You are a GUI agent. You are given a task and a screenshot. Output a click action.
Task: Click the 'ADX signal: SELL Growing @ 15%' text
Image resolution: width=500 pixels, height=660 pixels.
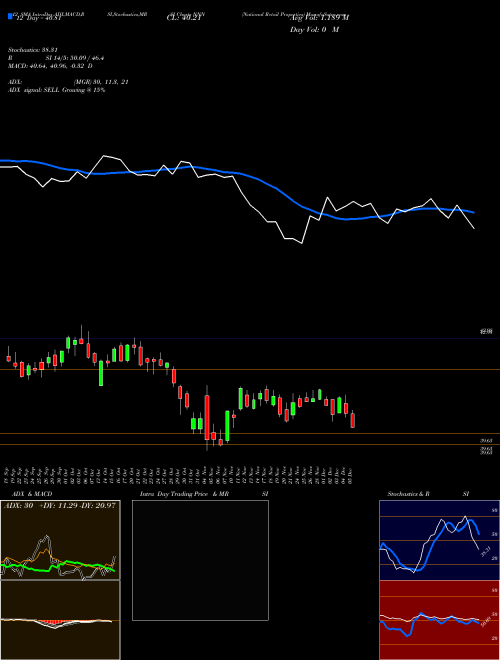(56, 90)
